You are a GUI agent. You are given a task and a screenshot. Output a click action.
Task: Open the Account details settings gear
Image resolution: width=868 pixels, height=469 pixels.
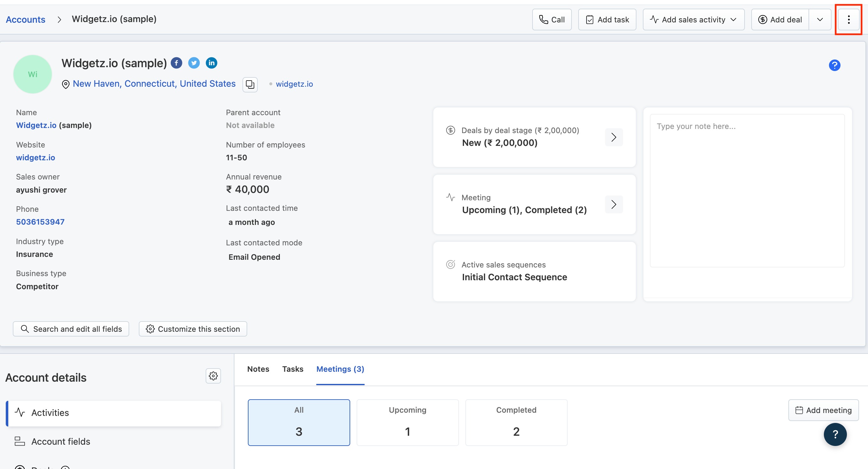coord(213,376)
